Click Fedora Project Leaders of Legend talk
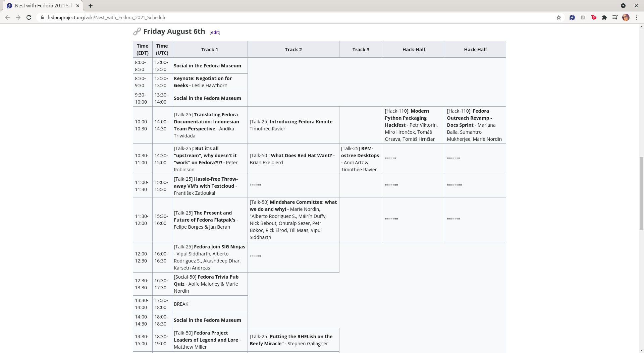 (x=210, y=340)
